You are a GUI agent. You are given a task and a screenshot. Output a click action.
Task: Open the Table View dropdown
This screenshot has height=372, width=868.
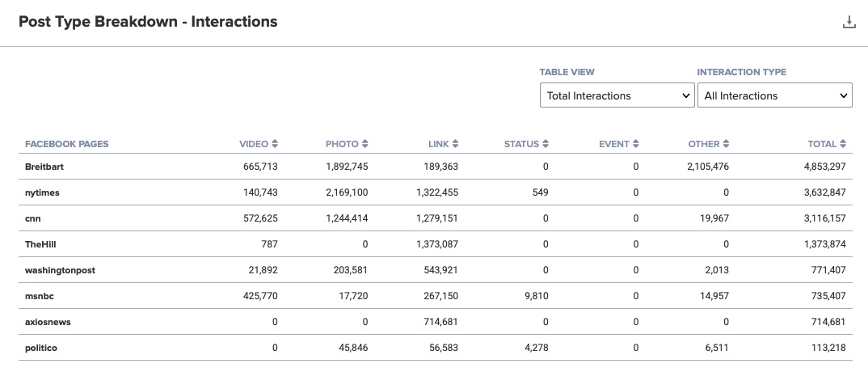pyautogui.click(x=617, y=95)
